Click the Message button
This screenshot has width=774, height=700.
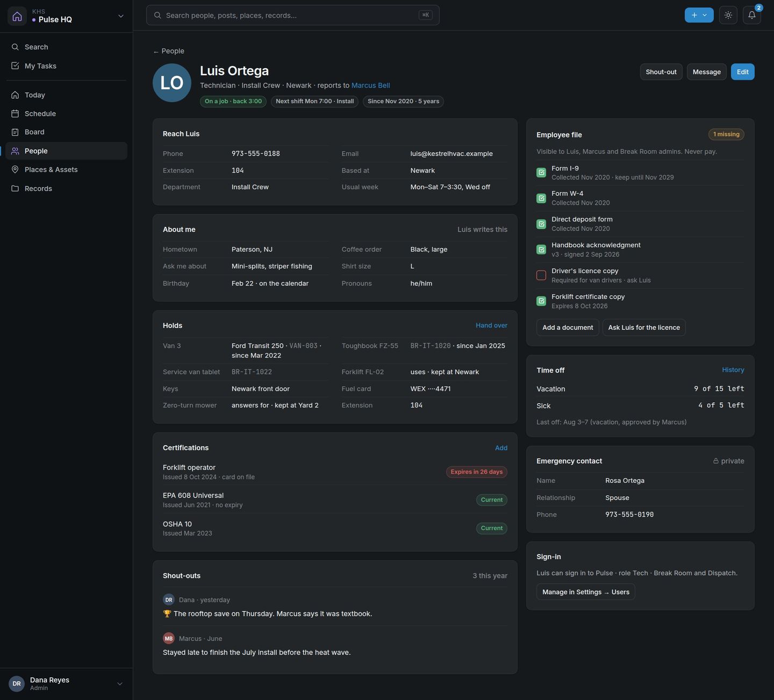coord(706,72)
